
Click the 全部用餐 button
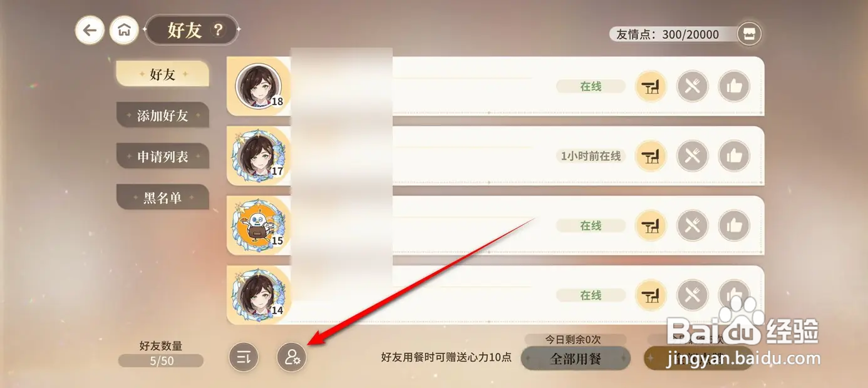[576, 359]
